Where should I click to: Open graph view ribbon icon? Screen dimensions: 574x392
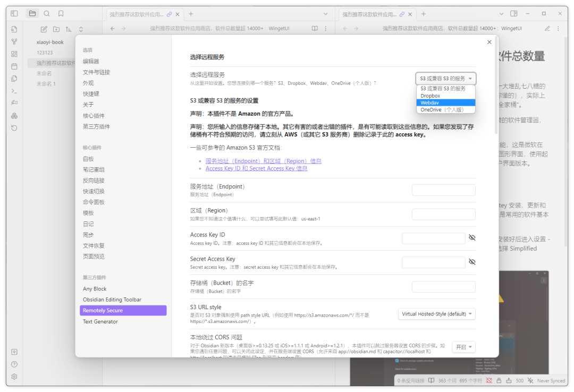(14, 42)
